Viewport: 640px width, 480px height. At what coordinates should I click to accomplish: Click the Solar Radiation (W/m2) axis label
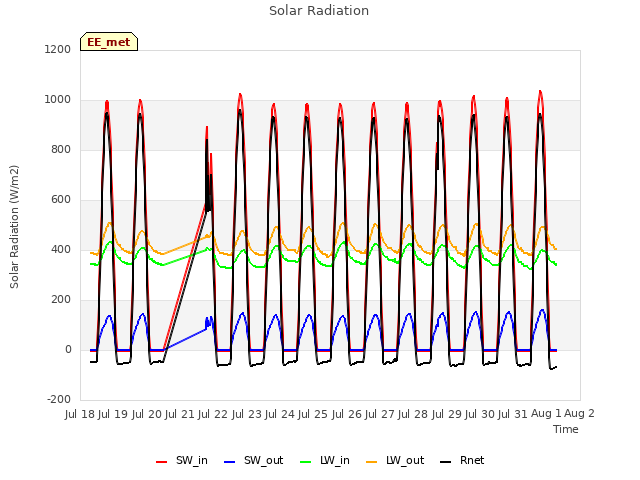pos(14,227)
